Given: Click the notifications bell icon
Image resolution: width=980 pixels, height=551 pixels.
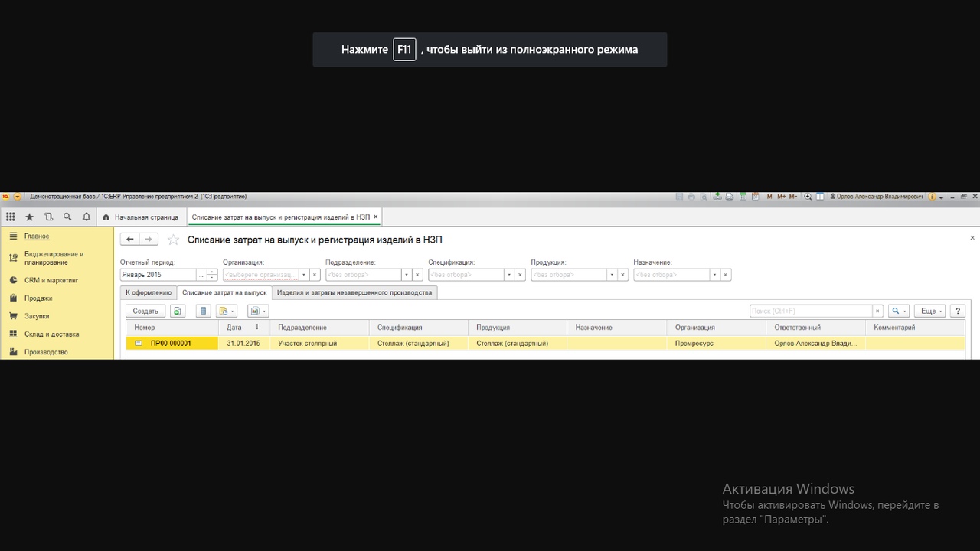Looking at the screenshot, I should (87, 217).
